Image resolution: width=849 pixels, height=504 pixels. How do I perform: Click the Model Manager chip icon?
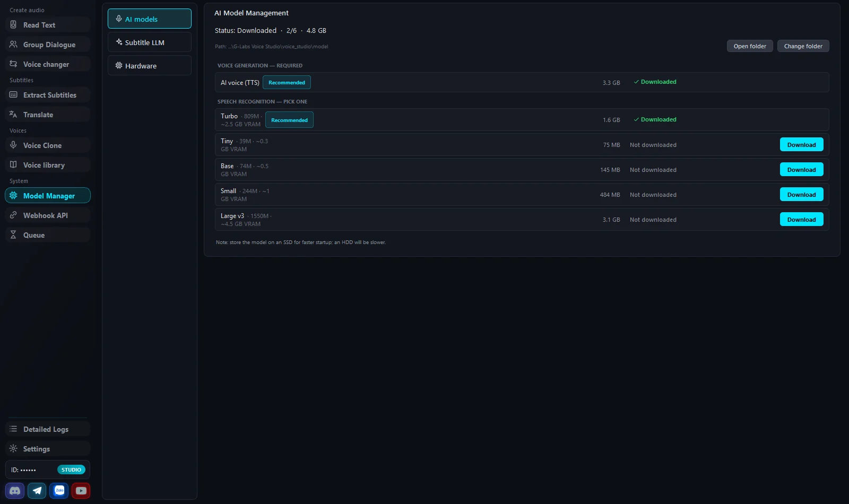(x=13, y=196)
